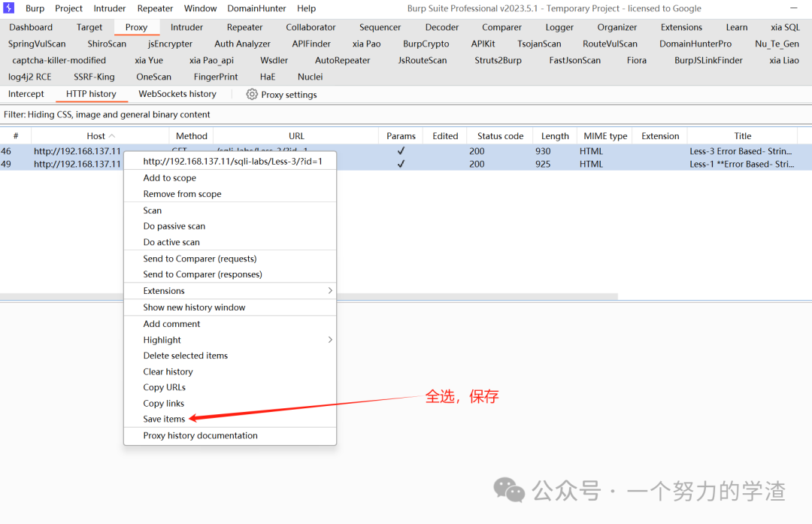This screenshot has height=524, width=812.
Task: Switch to the WebSockets history sub-tab
Action: [x=177, y=94]
